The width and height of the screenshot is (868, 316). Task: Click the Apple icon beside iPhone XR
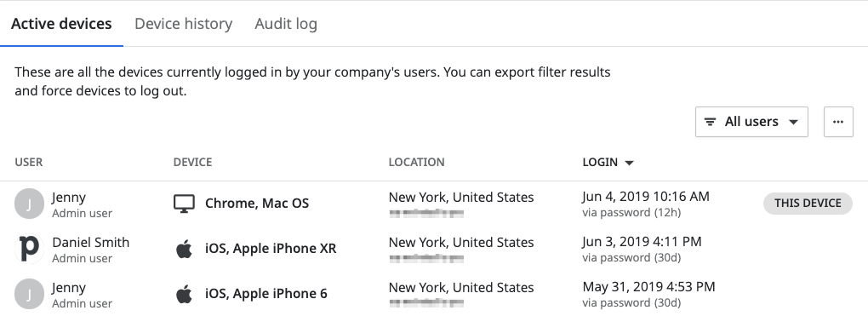[x=184, y=249]
